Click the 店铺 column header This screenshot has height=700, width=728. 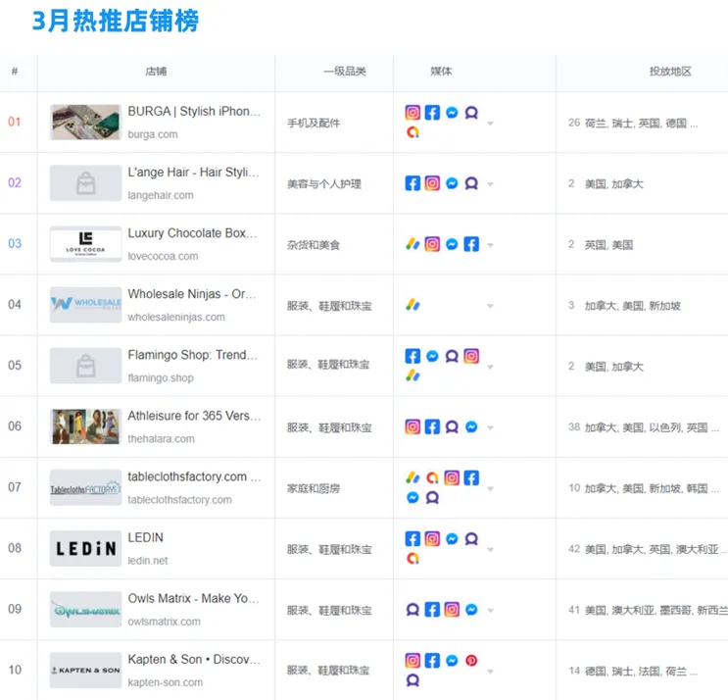coord(156,71)
